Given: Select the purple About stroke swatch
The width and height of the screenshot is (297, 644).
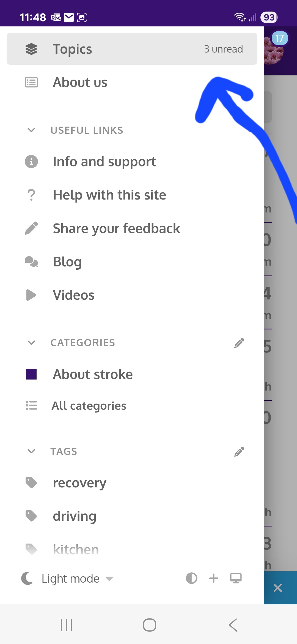Looking at the screenshot, I should coord(31,374).
